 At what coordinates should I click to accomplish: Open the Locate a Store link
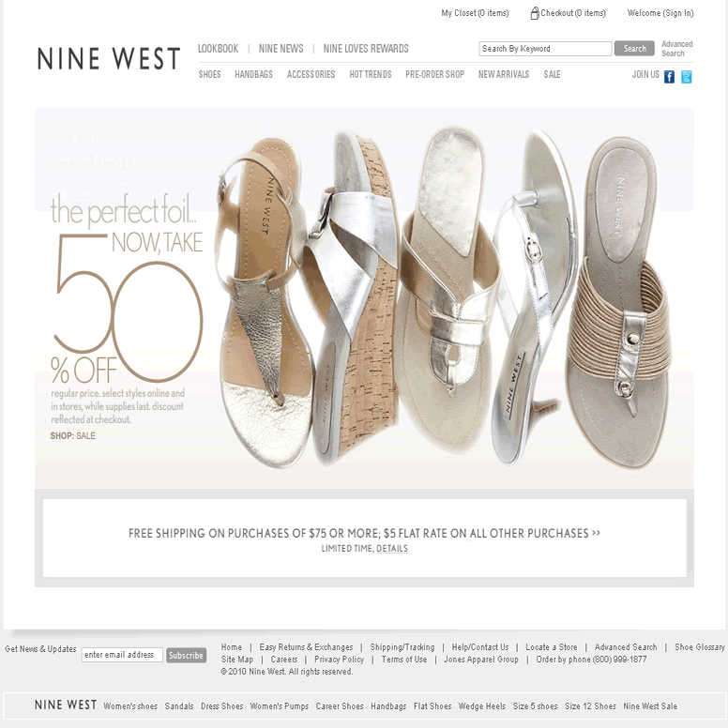(551, 646)
